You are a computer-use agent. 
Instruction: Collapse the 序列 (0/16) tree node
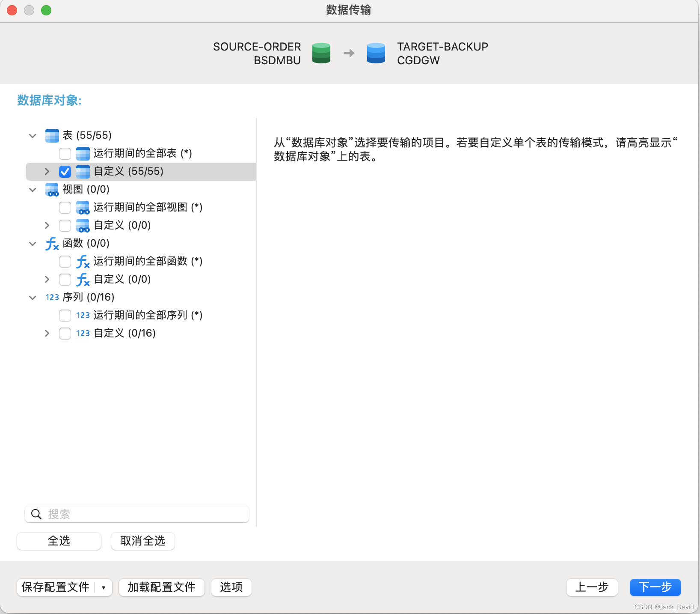pyautogui.click(x=33, y=298)
